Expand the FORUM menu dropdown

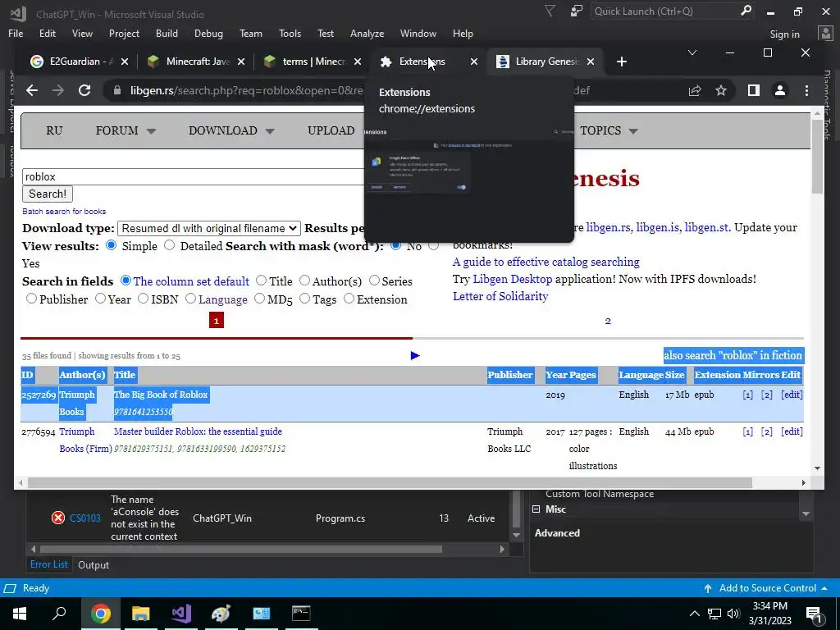pyautogui.click(x=151, y=131)
